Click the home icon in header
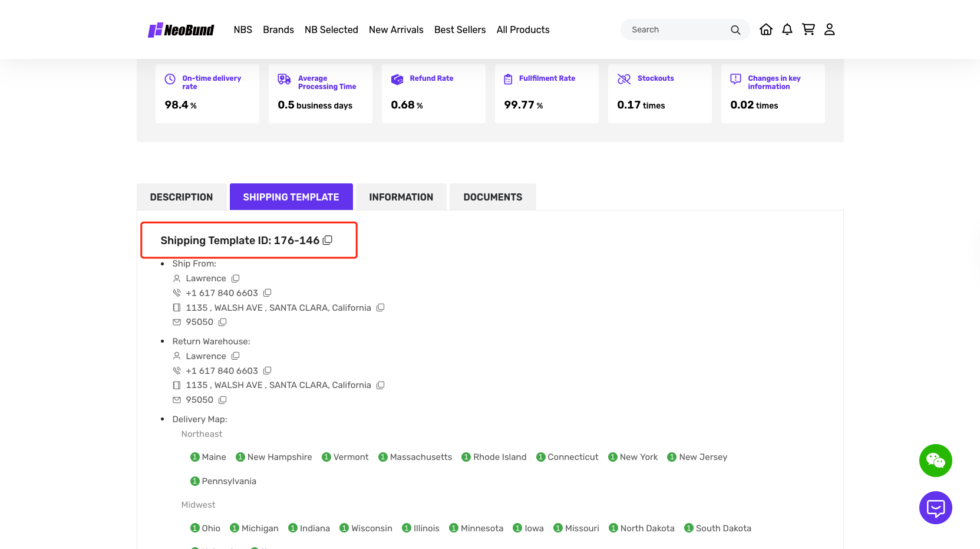This screenshot has width=980, height=549. (765, 29)
